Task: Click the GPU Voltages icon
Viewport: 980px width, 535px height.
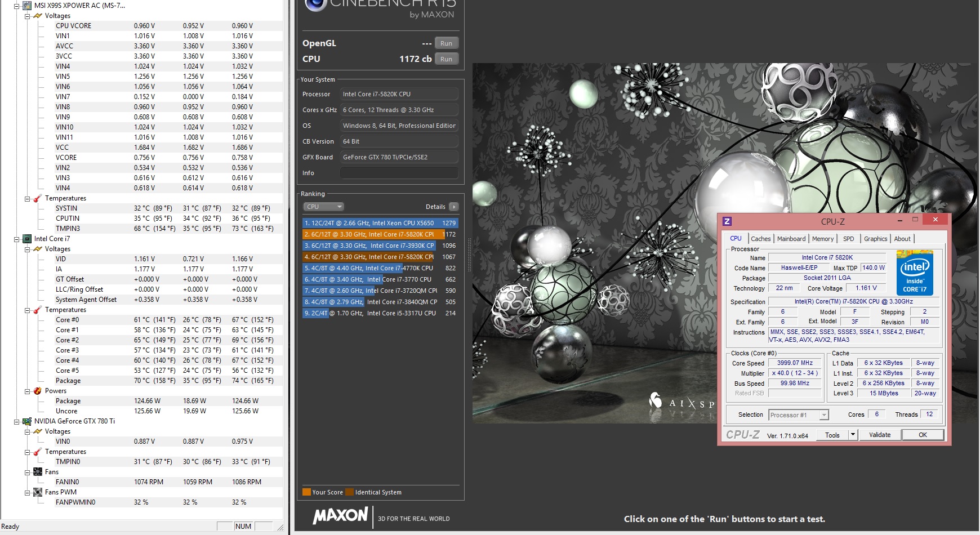Action: (38, 431)
